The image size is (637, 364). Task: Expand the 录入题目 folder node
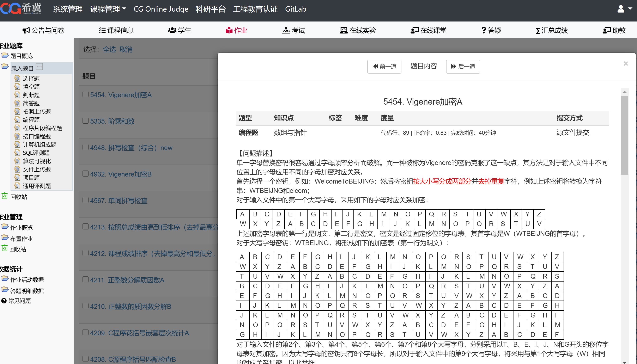point(5,67)
